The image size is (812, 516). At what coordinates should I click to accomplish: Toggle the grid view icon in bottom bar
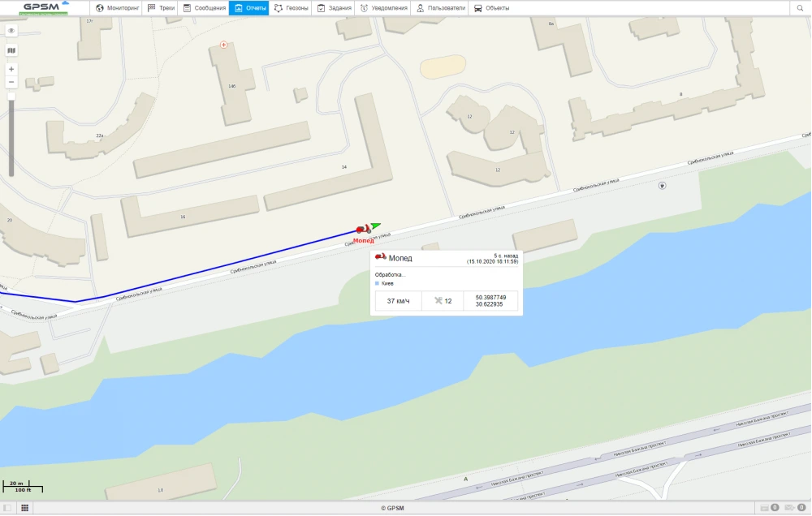(24, 508)
